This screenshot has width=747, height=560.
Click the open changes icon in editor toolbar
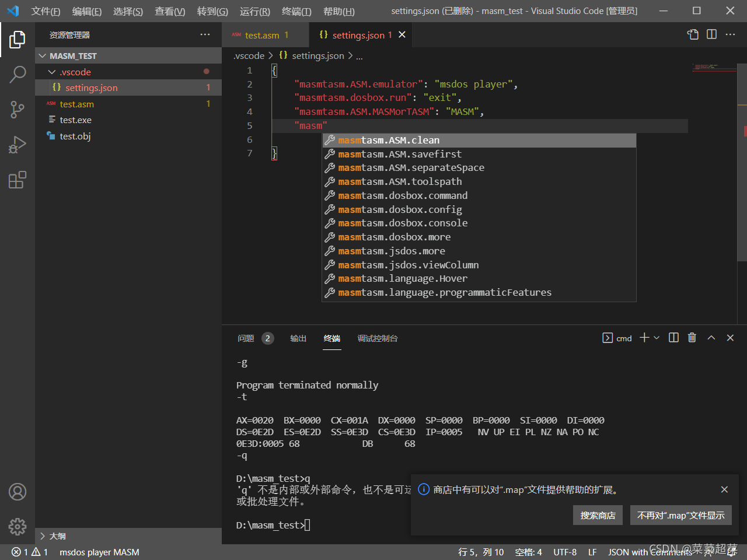(693, 34)
